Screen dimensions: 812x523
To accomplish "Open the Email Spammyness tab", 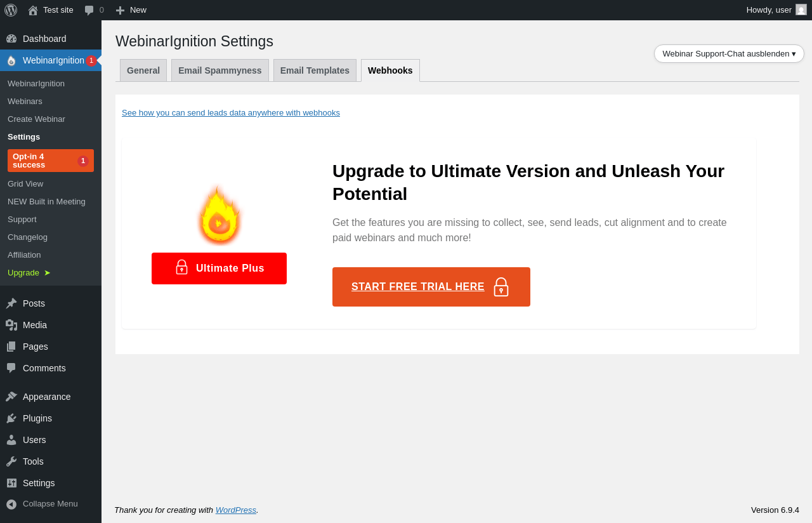I will point(220,70).
